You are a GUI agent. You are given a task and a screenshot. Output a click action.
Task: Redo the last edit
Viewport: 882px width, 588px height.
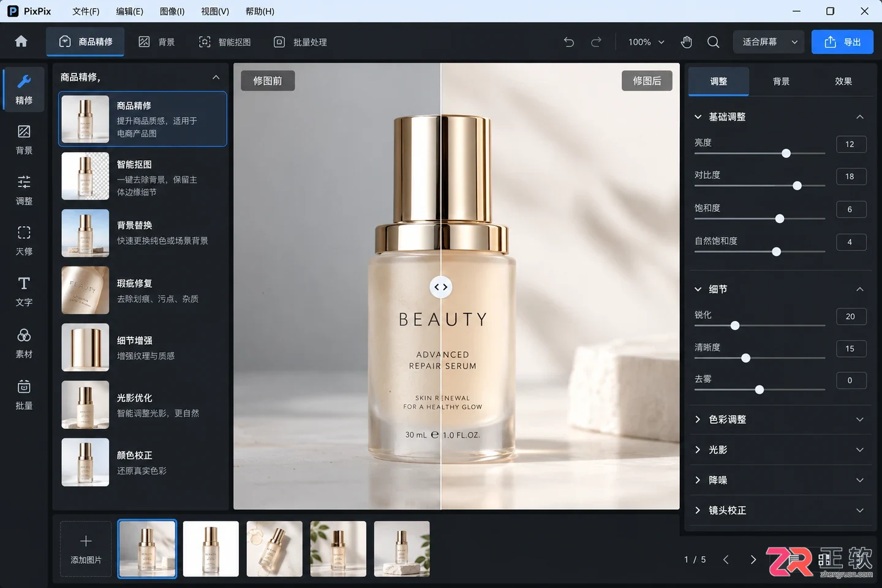596,42
